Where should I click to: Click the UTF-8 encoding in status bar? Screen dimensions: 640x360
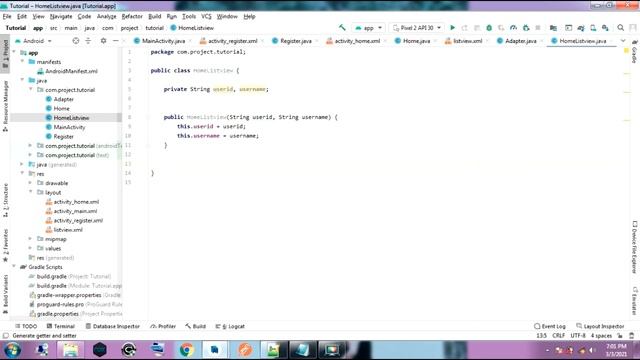click(x=578, y=336)
